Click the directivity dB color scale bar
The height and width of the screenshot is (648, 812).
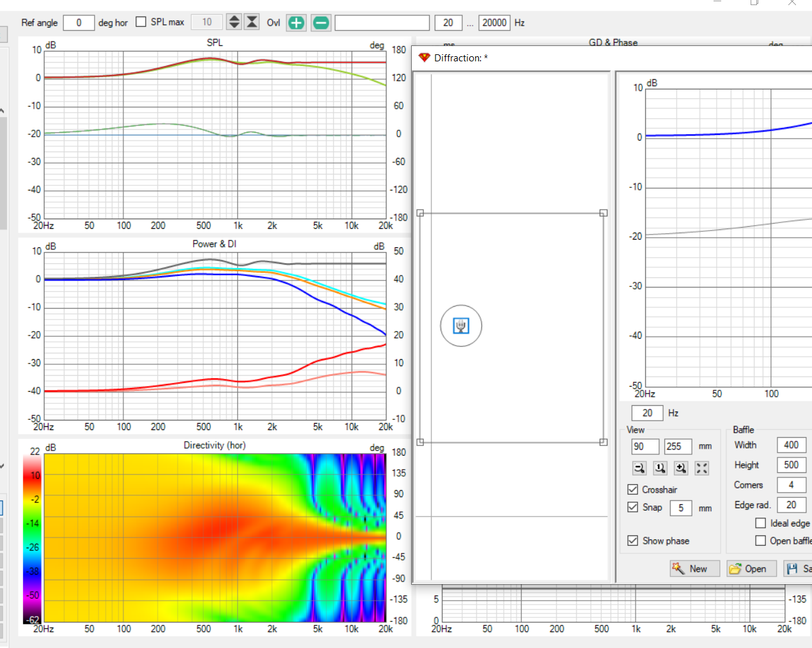(x=31, y=539)
